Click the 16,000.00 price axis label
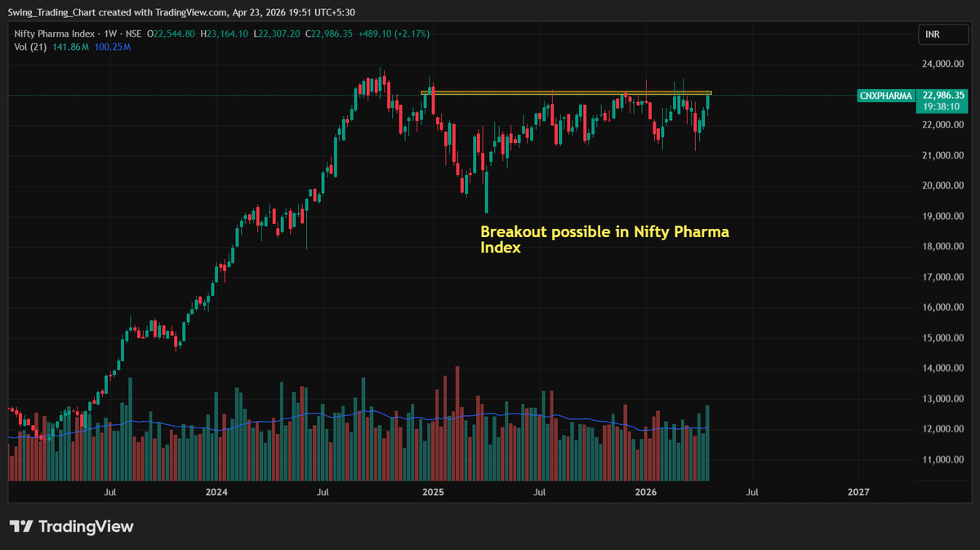 943,307
